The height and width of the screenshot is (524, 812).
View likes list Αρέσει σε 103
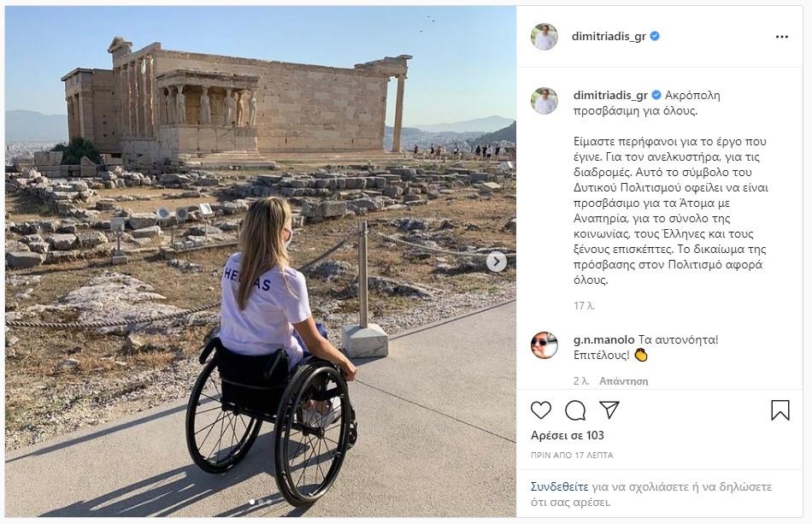pos(567,435)
